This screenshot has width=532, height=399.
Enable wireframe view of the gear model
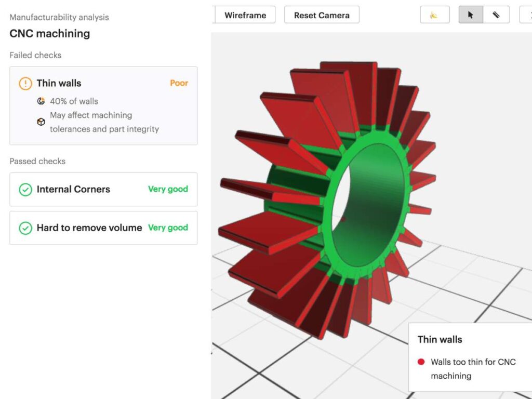(x=245, y=15)
